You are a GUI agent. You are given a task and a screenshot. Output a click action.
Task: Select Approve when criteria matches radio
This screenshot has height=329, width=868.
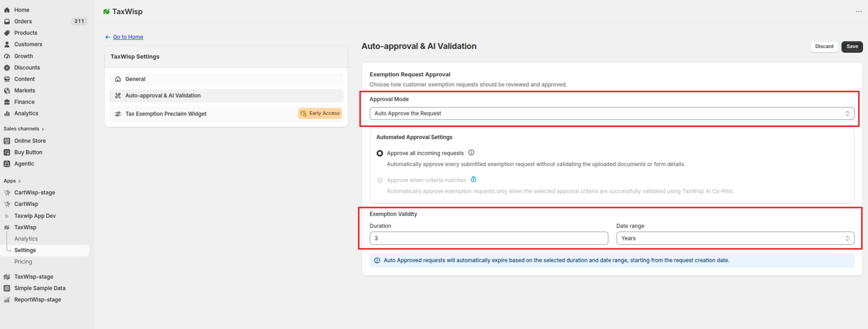pos(380,180)
